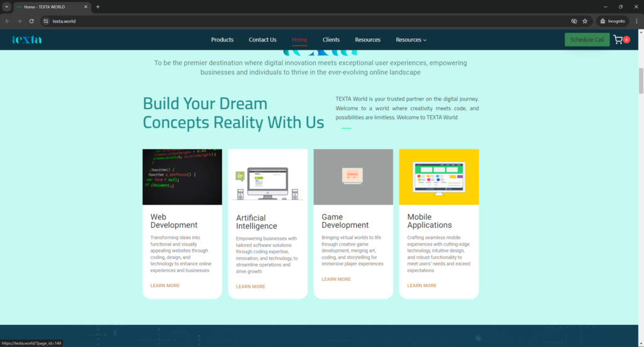Open the Resources link without arrow
Screen dimensions: 644x347
pyautogui.click(x=367, y=40)
